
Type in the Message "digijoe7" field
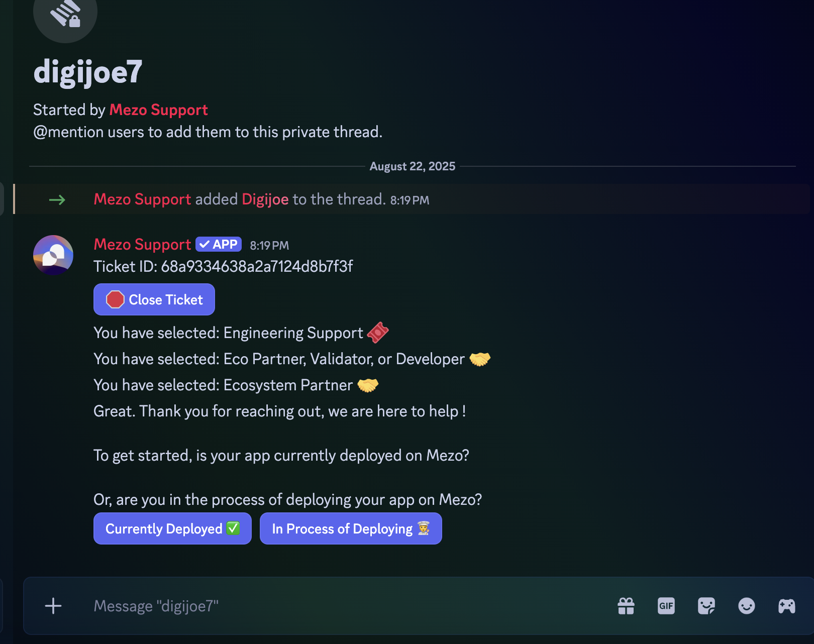click(342, 606)
